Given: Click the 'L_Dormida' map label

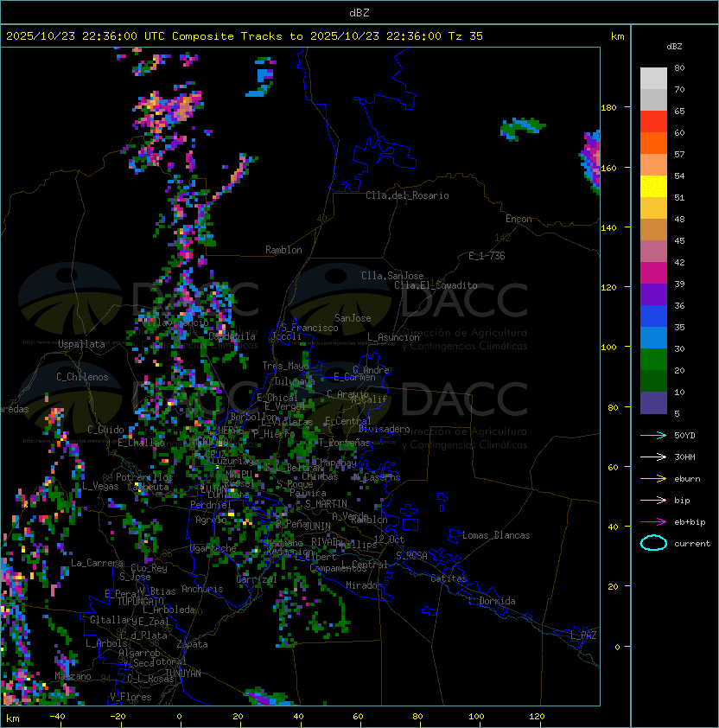Looking at the screenshot, I should (492, 601).
